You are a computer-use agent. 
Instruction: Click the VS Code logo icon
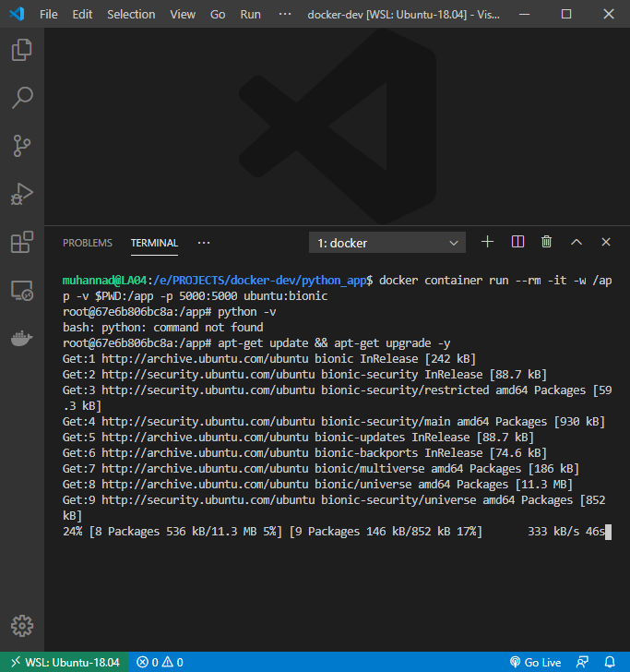(17, 14)
